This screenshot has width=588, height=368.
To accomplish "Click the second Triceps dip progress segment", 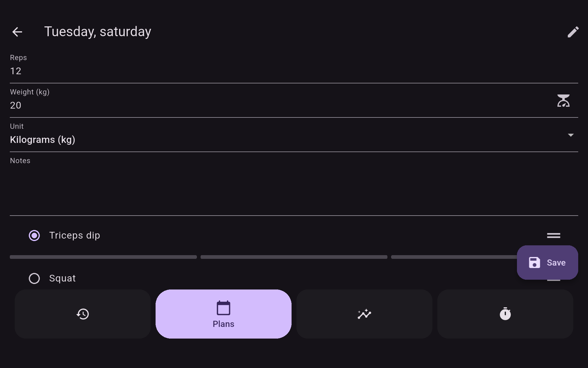I will click(294, 257).
